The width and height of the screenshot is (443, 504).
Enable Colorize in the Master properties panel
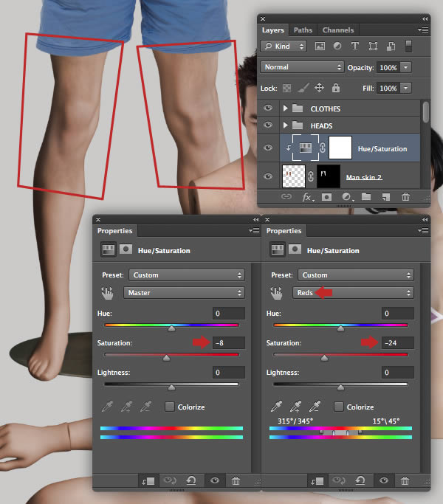(170, 407)
